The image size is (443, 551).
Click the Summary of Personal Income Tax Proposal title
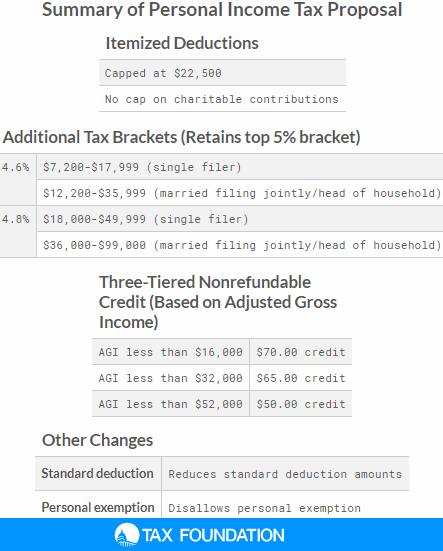tap(222, 9)
